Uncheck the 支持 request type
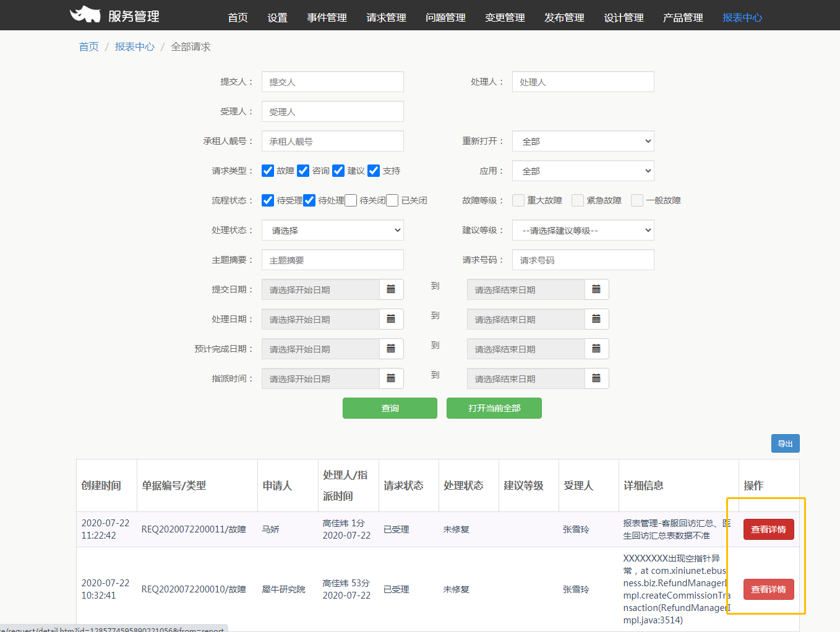The height and width of the screenshot is (632, 840). tap(374, 171)
